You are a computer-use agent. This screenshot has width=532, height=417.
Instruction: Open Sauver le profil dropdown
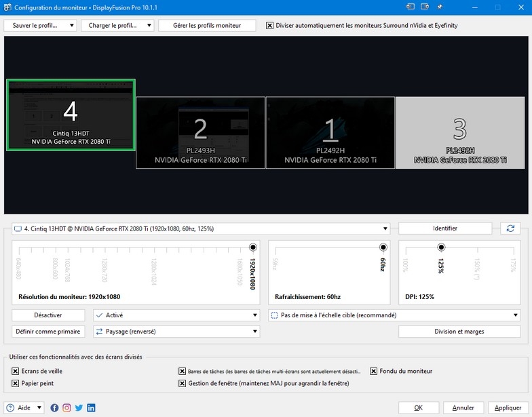(40, 26)
